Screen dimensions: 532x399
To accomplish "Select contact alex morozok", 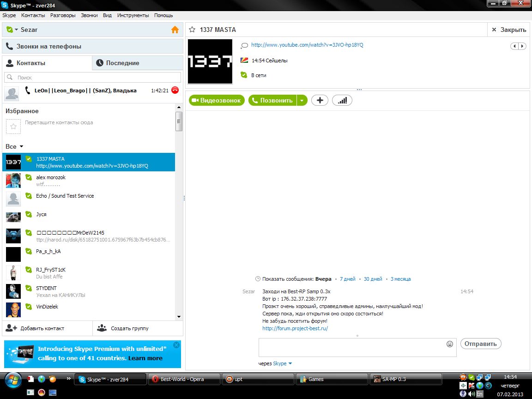I will point(89,181).
